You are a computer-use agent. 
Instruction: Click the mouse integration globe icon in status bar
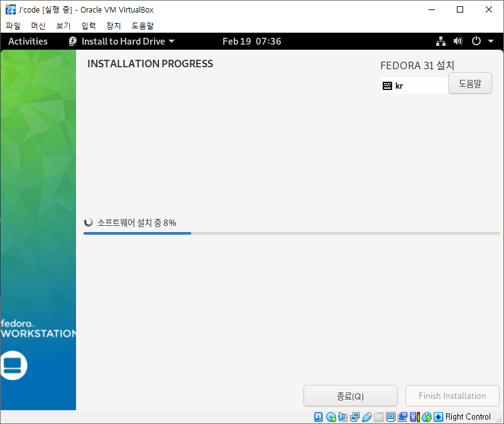click(x=427, y=417)
